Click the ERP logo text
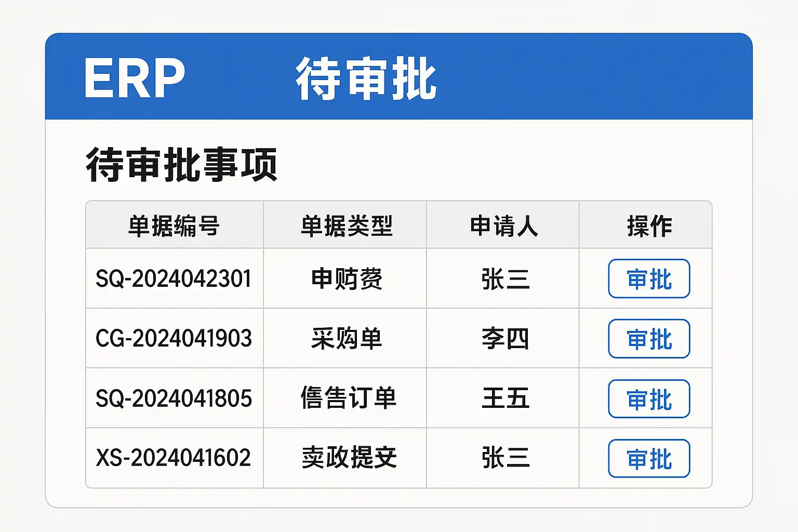This screenshot has width=798, height=532. [135, 78]
